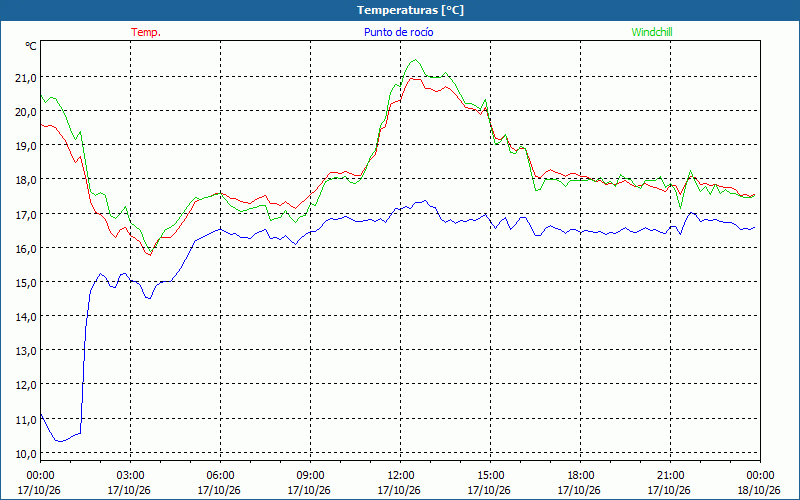Click the '12,0' y-axis value
800x500 pixels.
tap(27, 385)
